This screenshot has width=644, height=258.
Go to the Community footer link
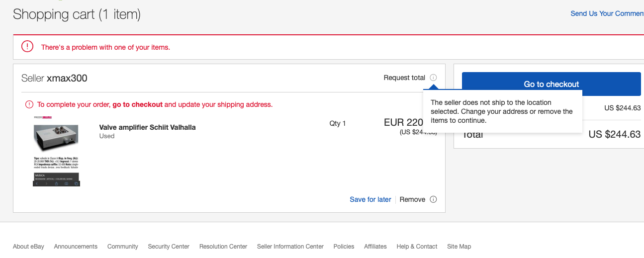click(122, 246)
